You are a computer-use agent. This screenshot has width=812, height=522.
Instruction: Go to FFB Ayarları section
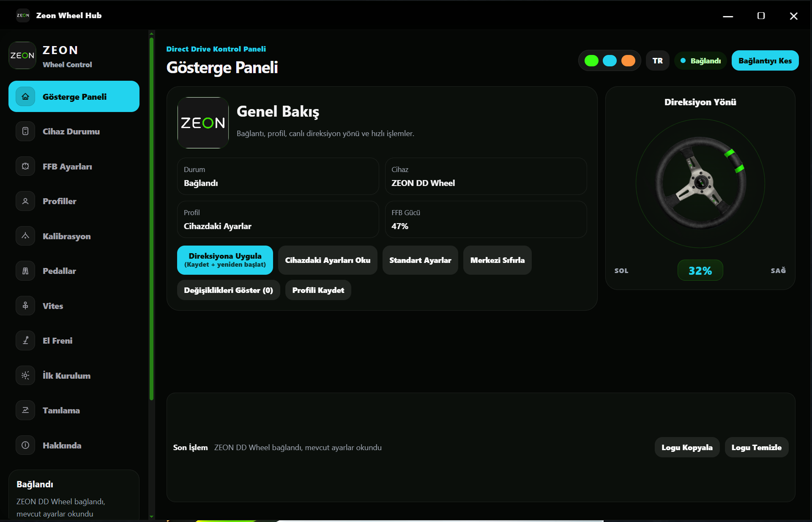(x=74, y=167)
